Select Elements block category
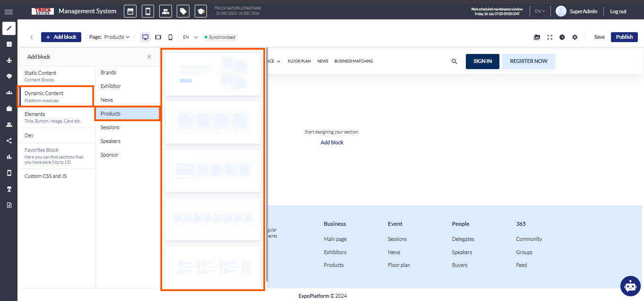644x301 pixels. 57,117
